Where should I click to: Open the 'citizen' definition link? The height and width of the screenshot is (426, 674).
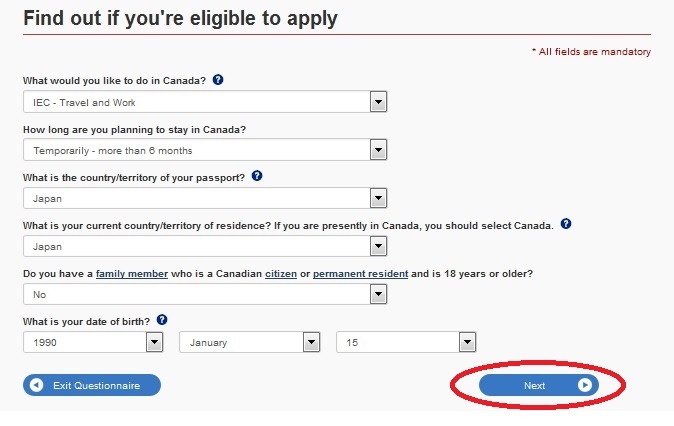pos(283,273)
